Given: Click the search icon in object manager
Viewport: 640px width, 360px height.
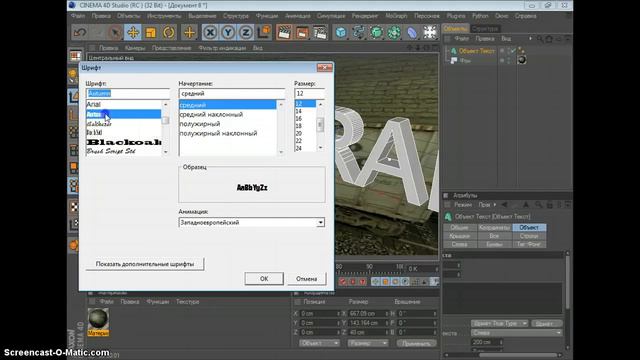Looking at the screenshot, I should pyautogui.click(x=540, y=39).
